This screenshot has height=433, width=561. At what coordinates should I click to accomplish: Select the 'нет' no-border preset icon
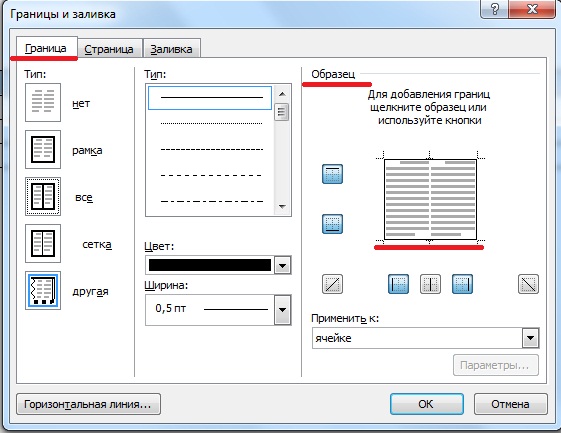point(43,102)
